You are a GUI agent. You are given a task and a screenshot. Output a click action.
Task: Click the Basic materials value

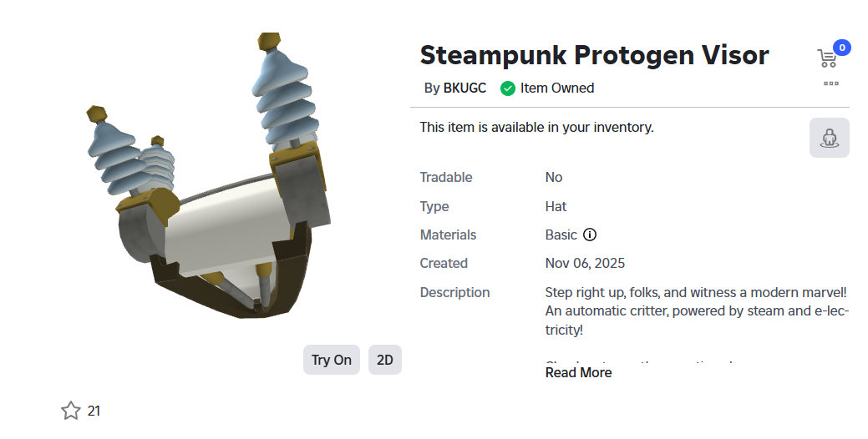click(x=561, y=235)
